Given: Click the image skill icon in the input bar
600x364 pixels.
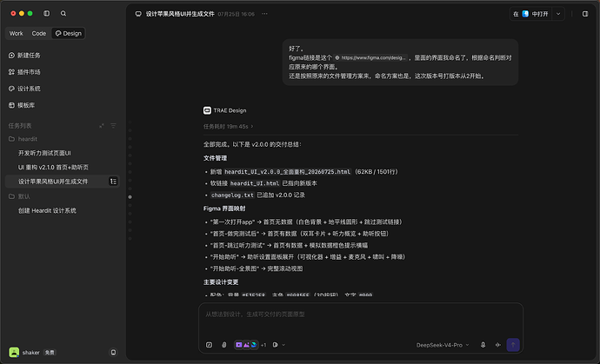Looking at the screenshot, I should click(x=246, y=345).
